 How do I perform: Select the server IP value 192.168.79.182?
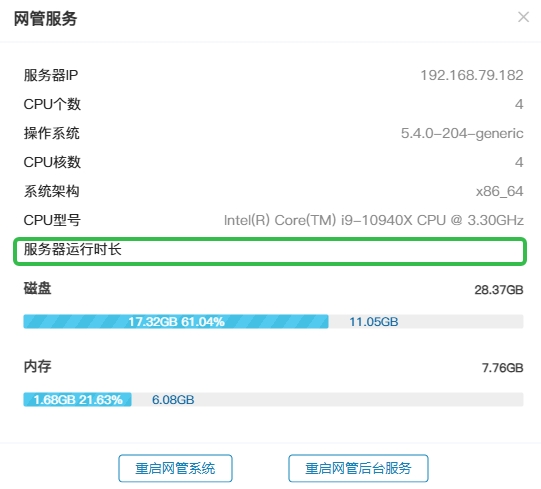coord(472,75)
